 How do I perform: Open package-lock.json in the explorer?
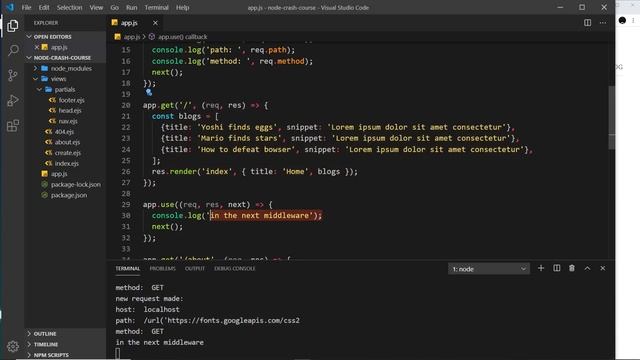[76, 184]
